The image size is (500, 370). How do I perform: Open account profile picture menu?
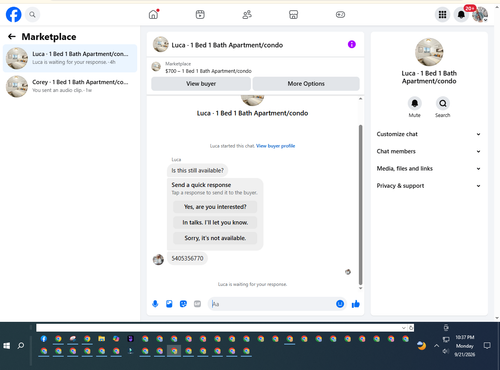pos(480,15)
